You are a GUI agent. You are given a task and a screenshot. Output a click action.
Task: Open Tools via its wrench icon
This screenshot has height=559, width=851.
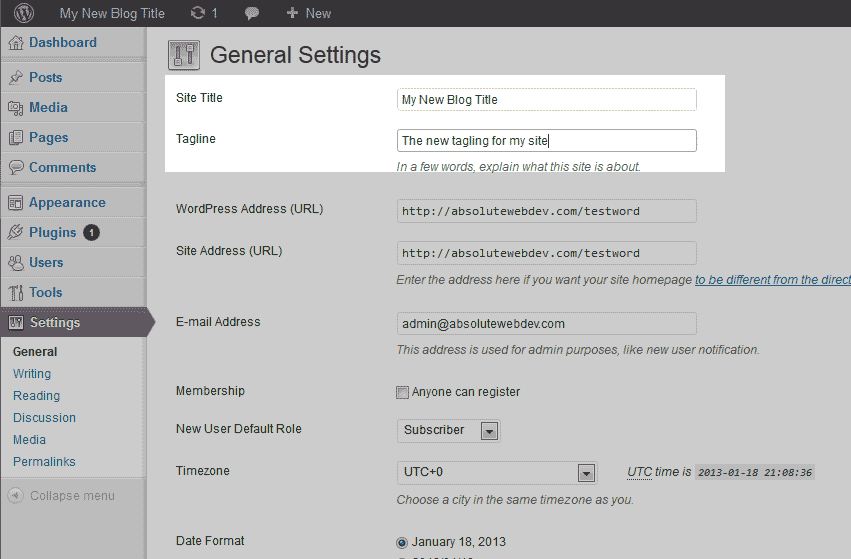coord(16,293)
